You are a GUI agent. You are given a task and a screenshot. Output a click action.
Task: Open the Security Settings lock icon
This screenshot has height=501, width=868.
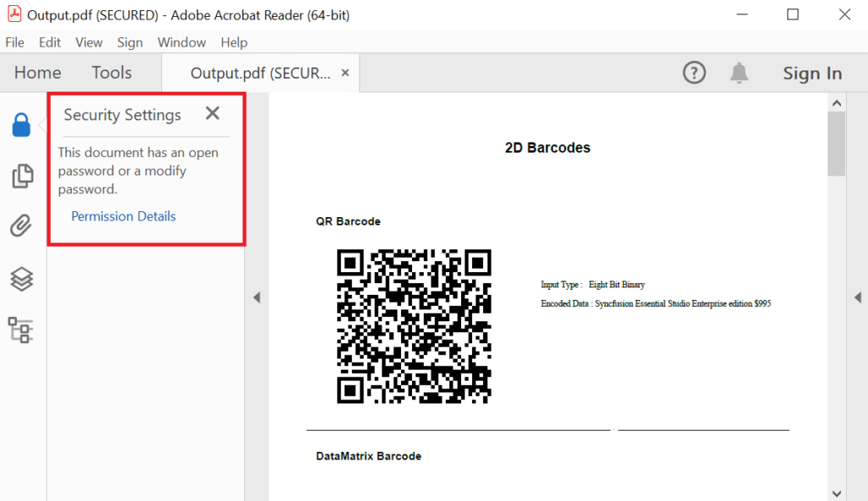[22, 125]
